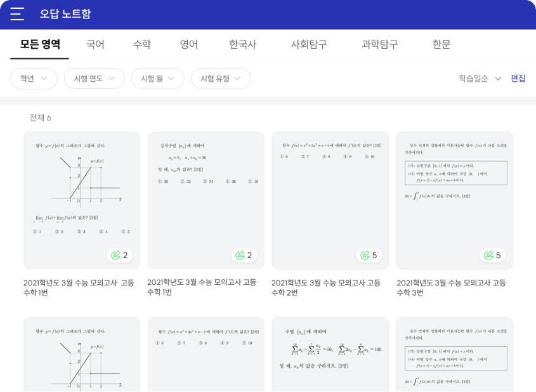Open the hamburger menu icon
The image size is (536, 392).
tap(17, 14)
